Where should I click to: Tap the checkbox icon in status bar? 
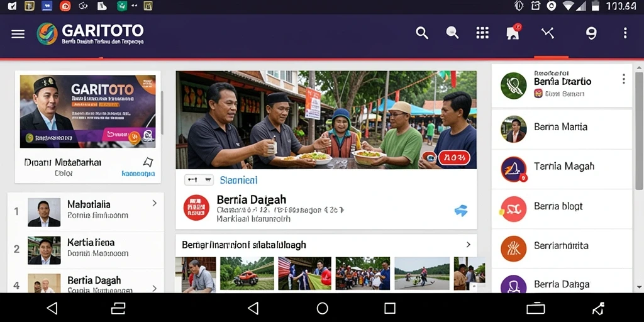[12, 6]
